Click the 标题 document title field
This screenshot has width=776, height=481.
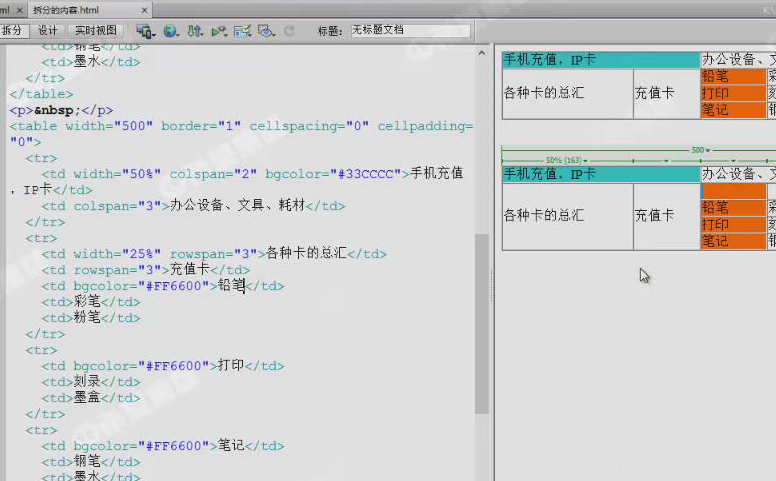[x=408, y=31]
